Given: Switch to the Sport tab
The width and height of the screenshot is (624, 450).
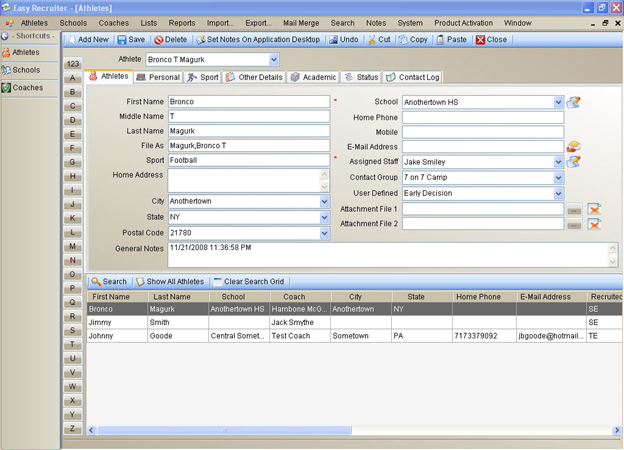Looking at the screenshot, I should [x=203, y=77].
